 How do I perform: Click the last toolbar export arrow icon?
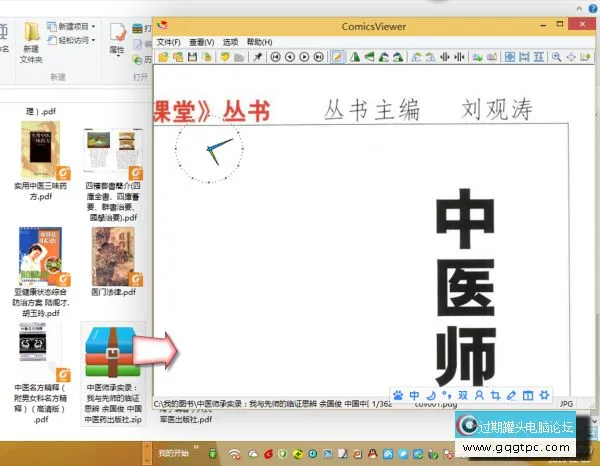585,57
